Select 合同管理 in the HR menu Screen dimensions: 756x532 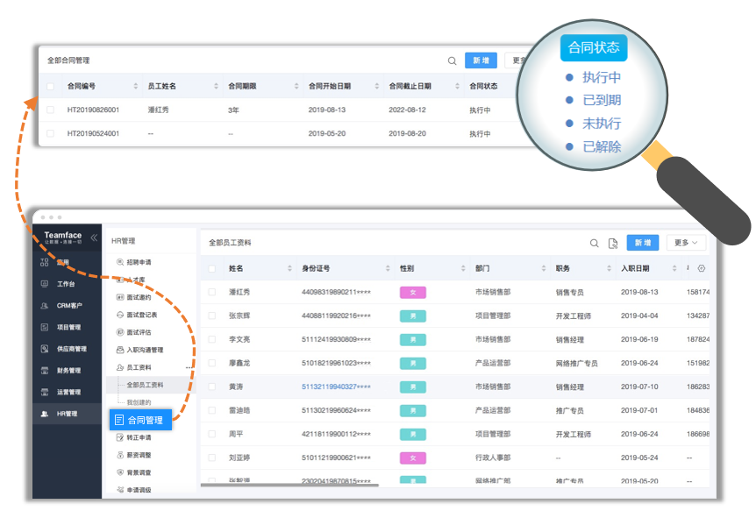[140, 420]
